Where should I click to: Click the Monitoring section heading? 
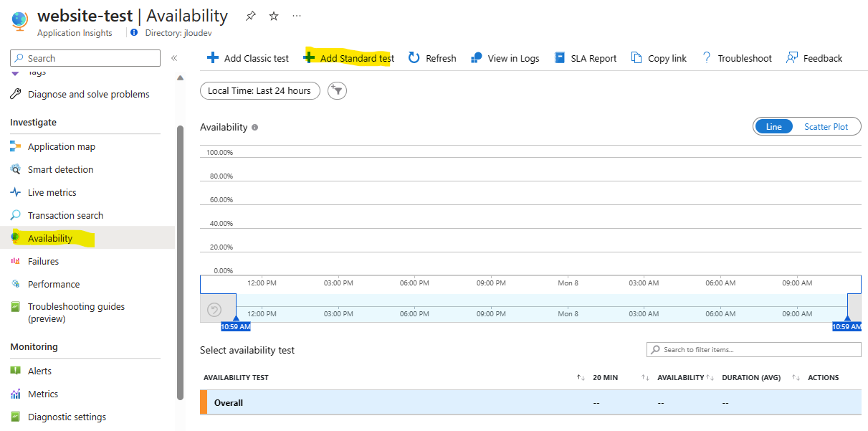34,347
